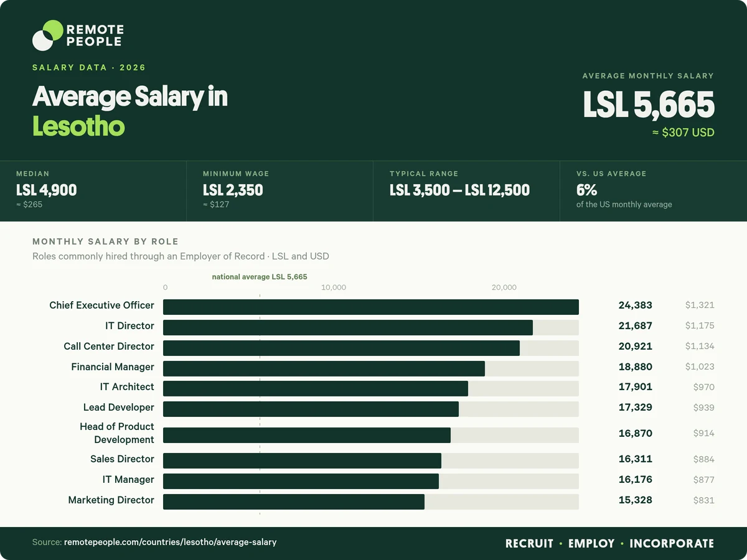Click the '$884' USD value
Viewport: 747px width, 560px height.
703,459
